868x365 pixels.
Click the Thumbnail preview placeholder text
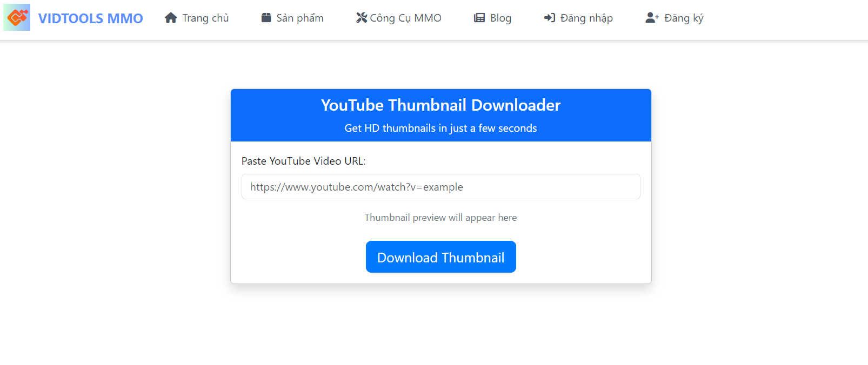click(x=441, y=218)
